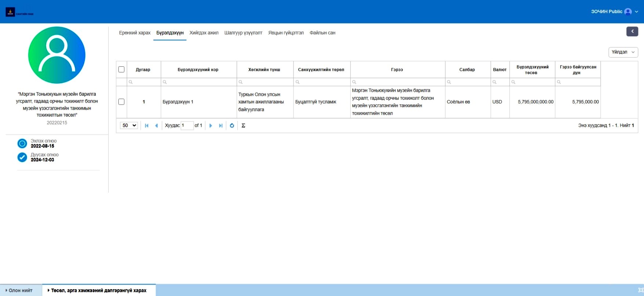644x296 pixels.
Task: Collapse the panel with the back chevron button
Action: coord(632,32)
